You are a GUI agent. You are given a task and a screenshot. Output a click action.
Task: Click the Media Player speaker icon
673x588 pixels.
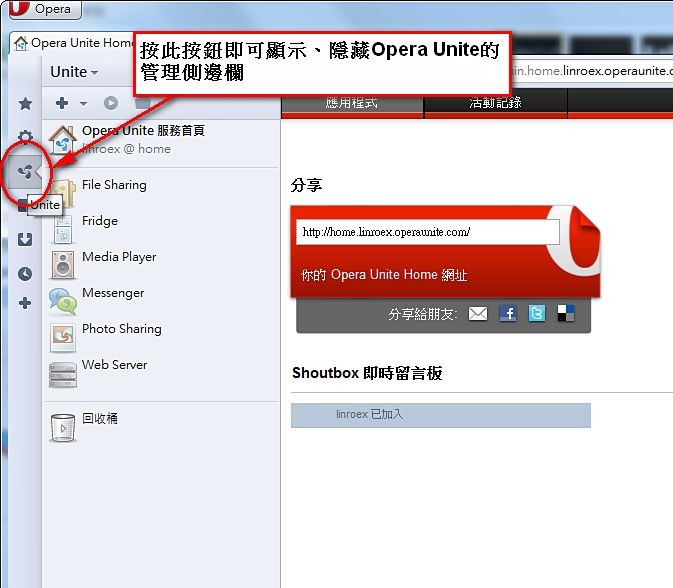(x=63, y=265)
